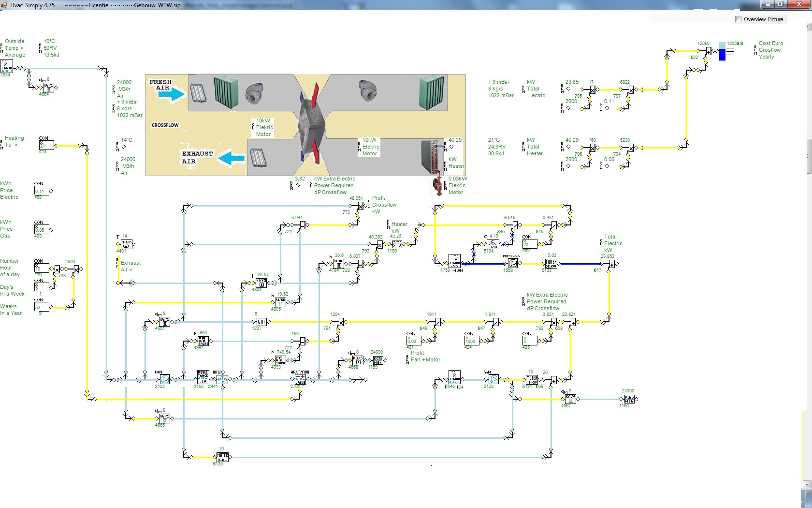Click the KG/S meter 4668
The width and height of the screenshot is (812, 508).
point(358,360)
